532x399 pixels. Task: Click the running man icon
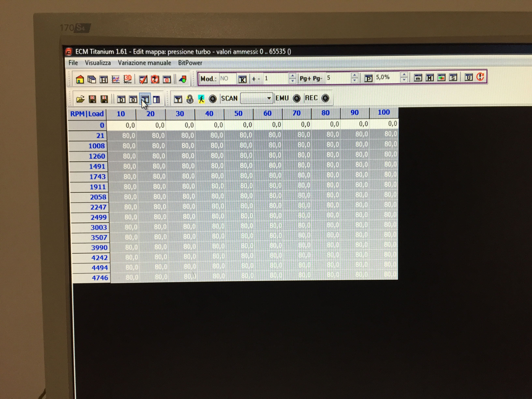coord(201,99)
